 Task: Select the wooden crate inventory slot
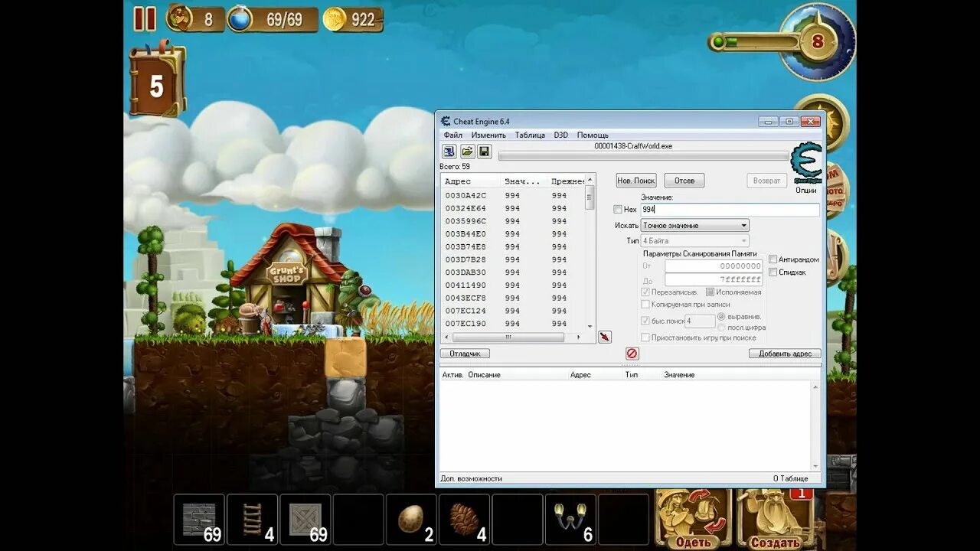click(305, 520)
